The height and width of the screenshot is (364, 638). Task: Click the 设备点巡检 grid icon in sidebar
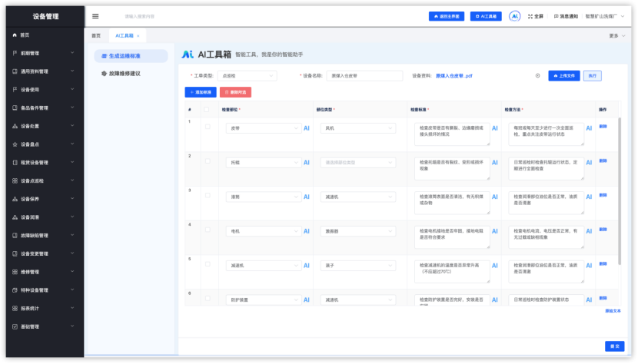pos(15,180)
